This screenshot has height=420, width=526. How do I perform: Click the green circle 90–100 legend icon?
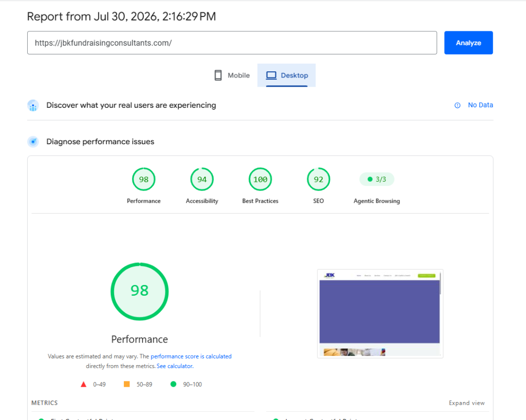[174, 384]
